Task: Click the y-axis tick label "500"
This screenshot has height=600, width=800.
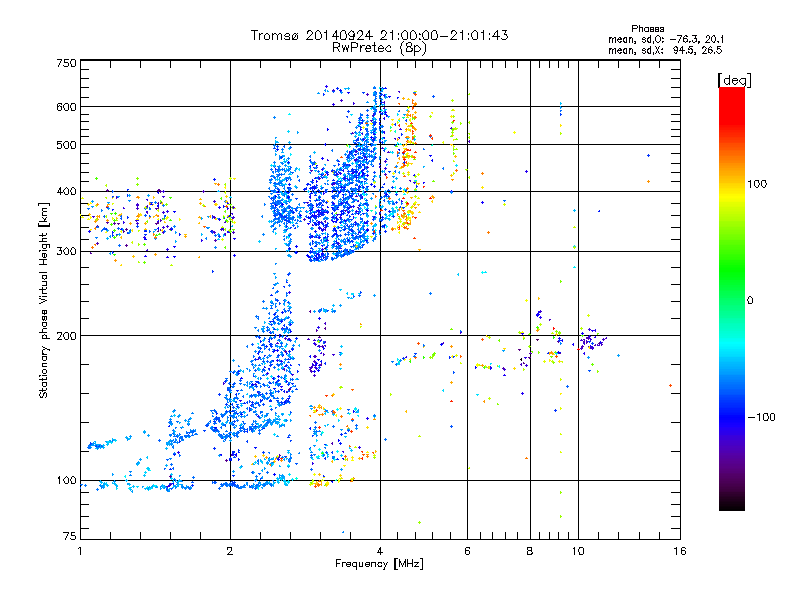Action: click(x=66, y=145)
